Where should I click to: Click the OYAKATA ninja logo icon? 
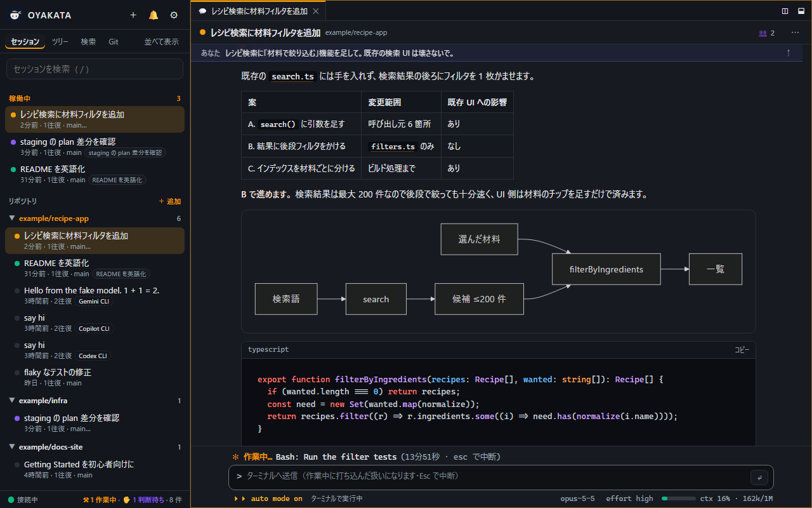tap(15, 15)
